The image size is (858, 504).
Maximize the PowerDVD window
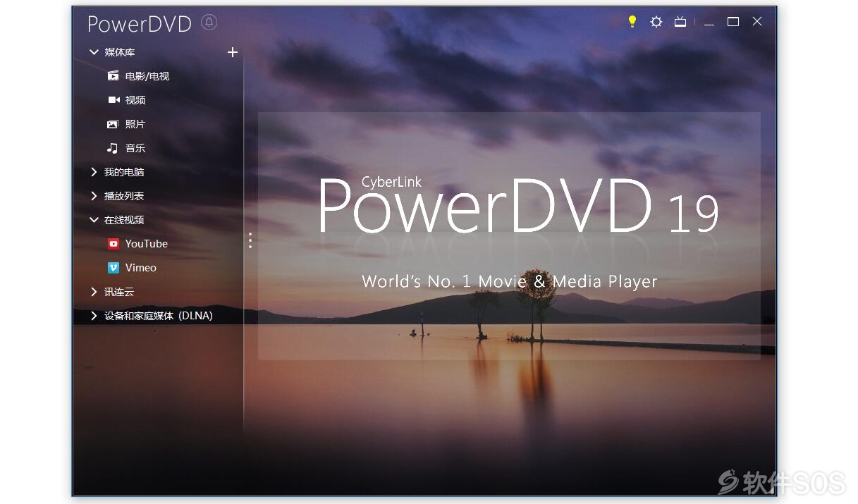coord(733,22)
